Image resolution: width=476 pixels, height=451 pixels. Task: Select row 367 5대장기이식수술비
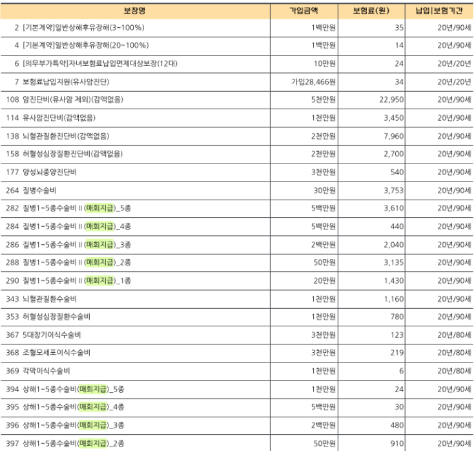pyautogui.click(x=237, y=335)
